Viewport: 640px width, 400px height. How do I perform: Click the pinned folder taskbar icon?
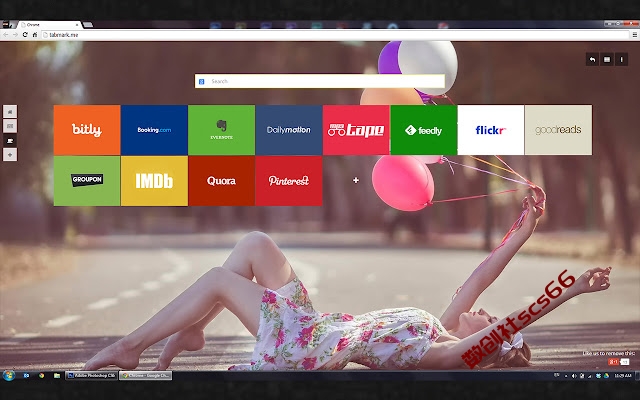pyautogui.click(x=57, y=376)
